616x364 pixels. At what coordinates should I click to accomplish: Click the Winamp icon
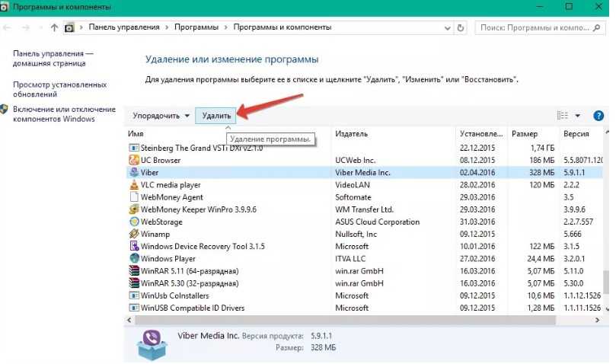click(x=134, y=234)
